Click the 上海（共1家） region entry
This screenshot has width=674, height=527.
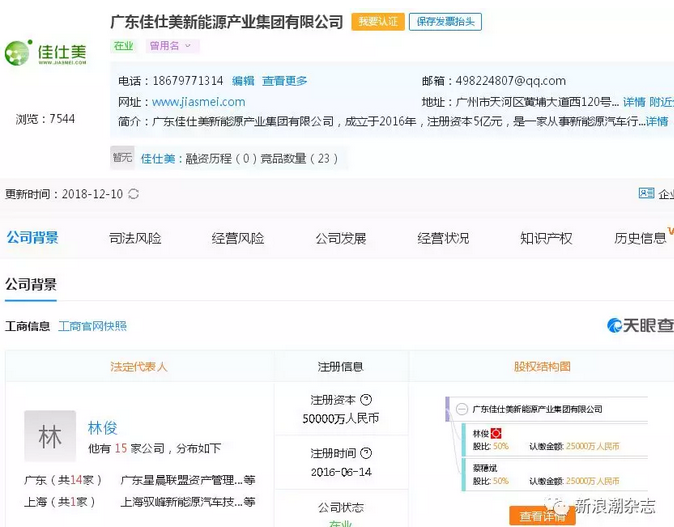pos(60,502)
